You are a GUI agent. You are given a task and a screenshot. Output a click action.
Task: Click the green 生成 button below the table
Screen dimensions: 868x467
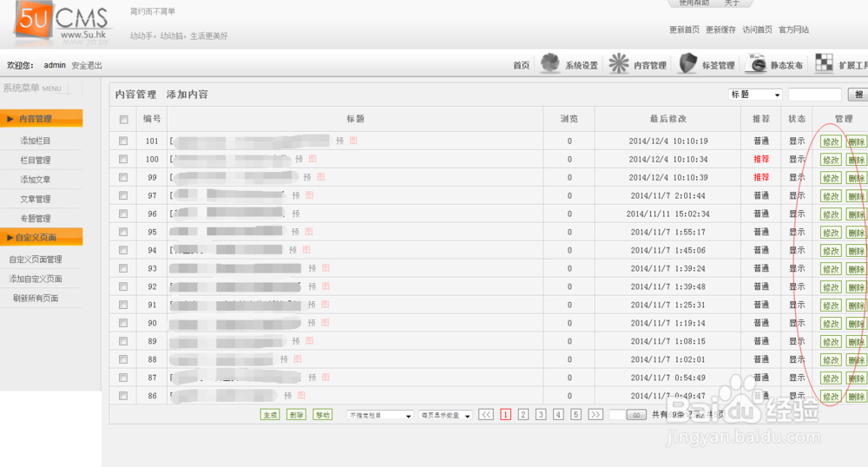pos(270,414)
